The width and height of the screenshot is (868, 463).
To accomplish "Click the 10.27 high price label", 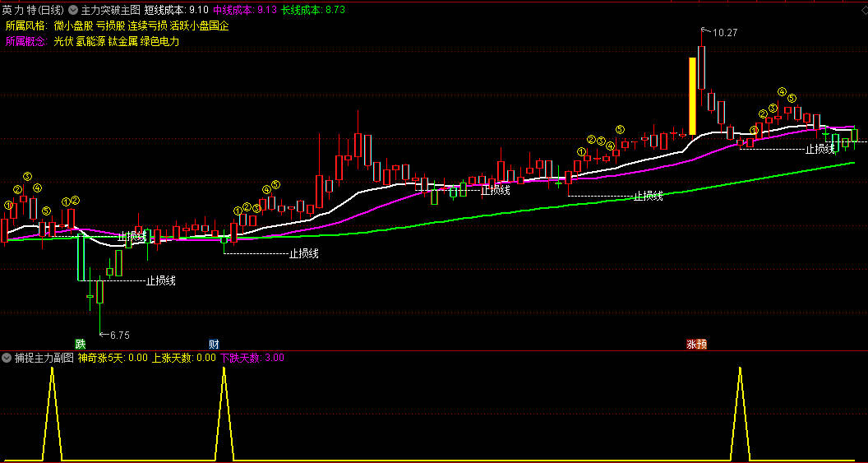I will click(725, 33).
